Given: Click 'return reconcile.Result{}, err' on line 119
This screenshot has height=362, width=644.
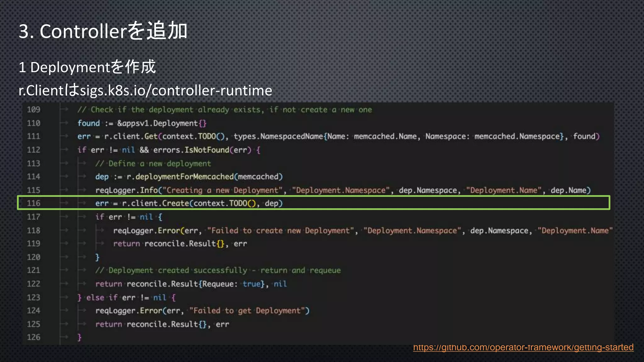Looking at the screenshot, I should [180, 244].
